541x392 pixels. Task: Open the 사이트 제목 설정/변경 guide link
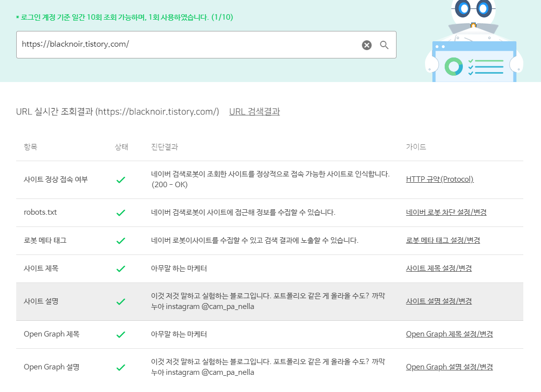(x=439, y=268)
